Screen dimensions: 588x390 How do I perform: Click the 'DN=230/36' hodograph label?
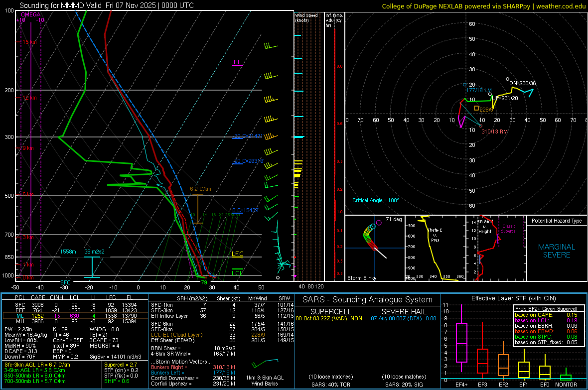[522, 83]
